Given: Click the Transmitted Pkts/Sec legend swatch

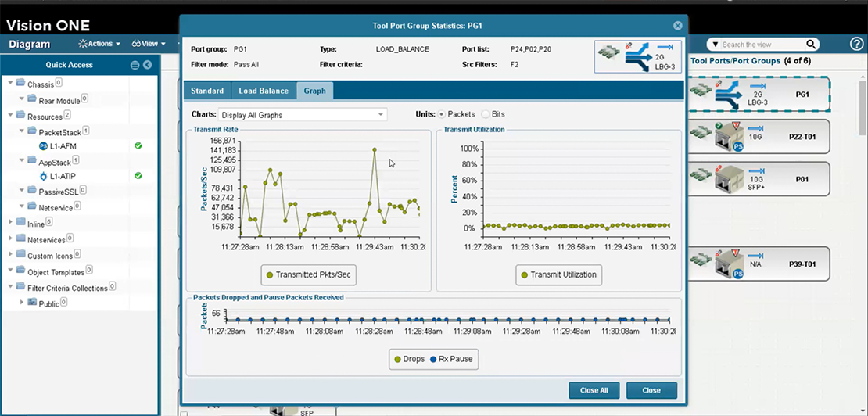Looking at the screenshot, I should pos(270,275).
